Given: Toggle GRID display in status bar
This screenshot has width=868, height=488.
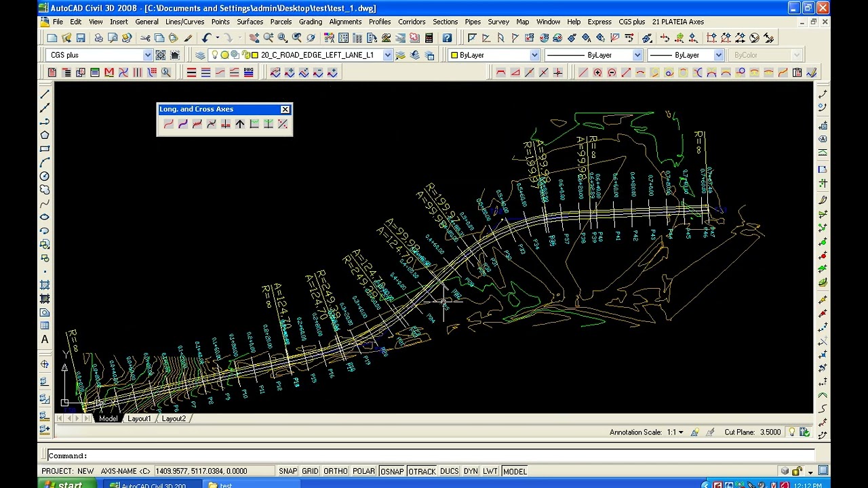Looking at the screenshot, I should click(310, 471).
